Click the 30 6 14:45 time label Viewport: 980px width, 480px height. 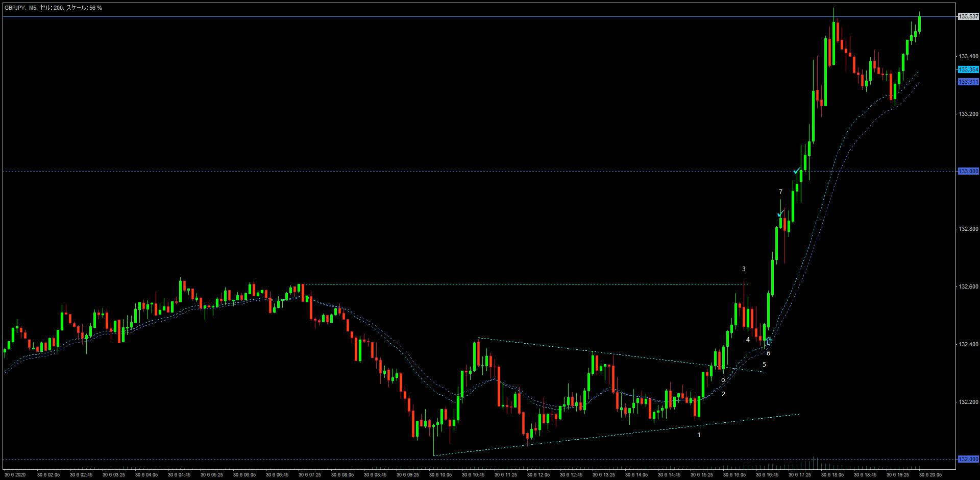point(669,475)
